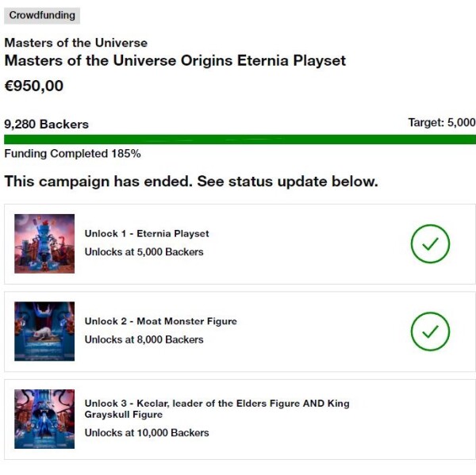Click the €950,00 price

(33, 86)
